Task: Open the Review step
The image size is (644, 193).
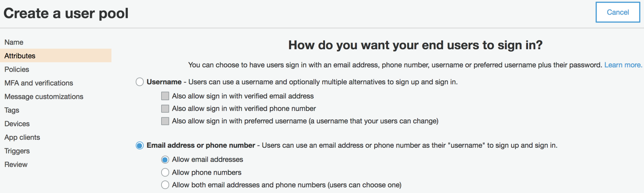Action: (16, 165)
